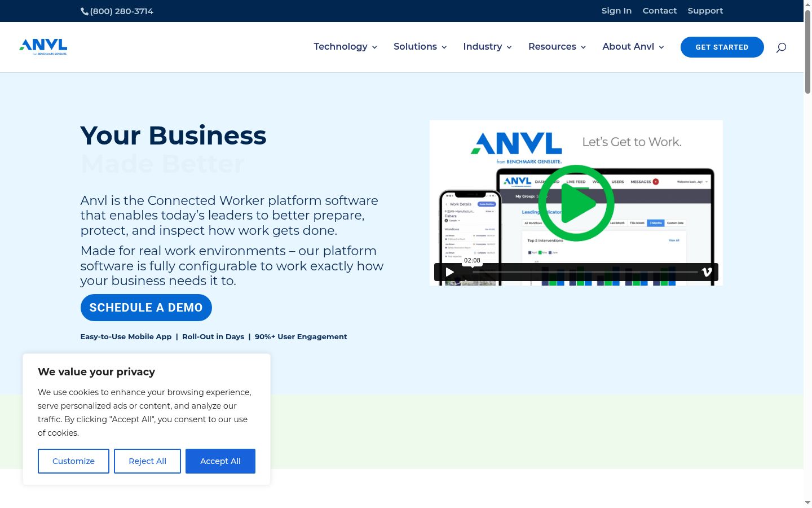This screenshot has height=508, width=812.
Task: Click the page vertical scrollbar thumb
Action: tap(807, 52)
